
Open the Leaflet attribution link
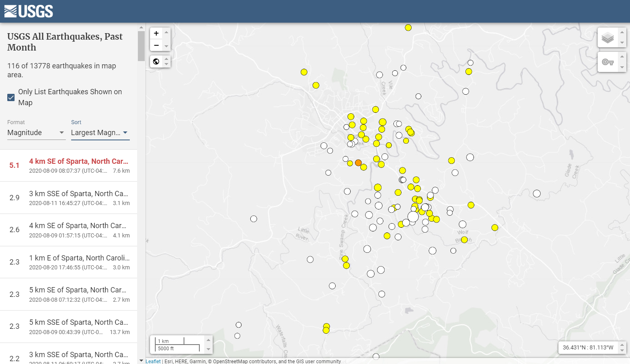click(153, 361)
